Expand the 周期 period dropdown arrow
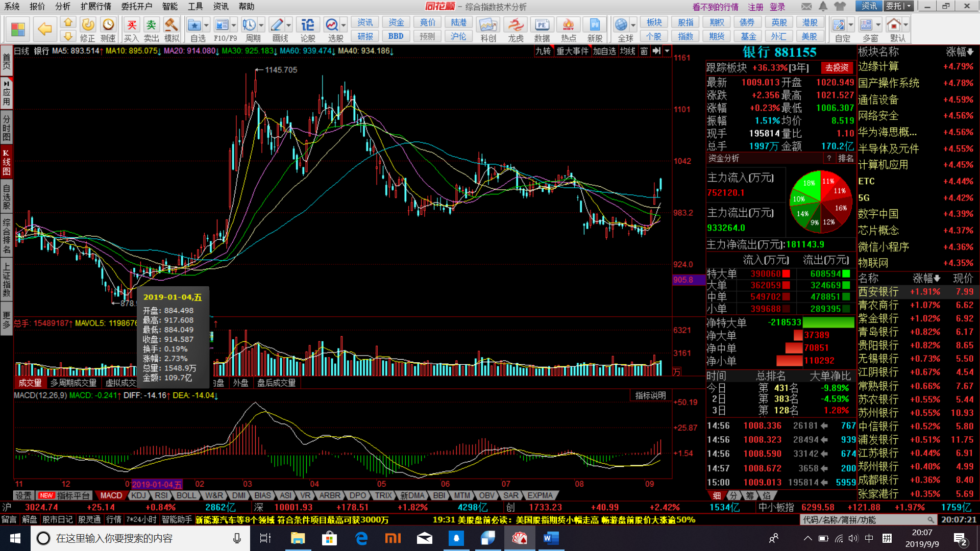980x551 pixels. [x=261, y=24]
